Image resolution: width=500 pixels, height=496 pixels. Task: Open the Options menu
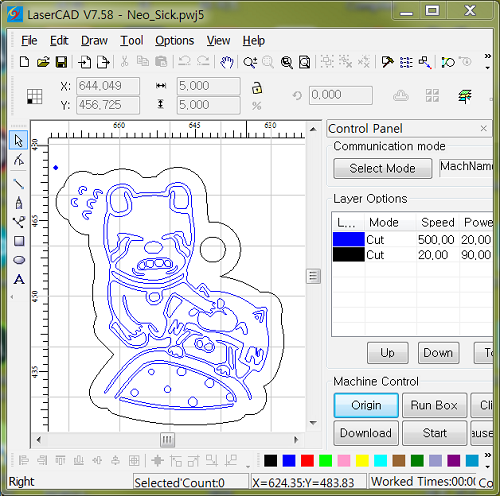tap(174, 41)
